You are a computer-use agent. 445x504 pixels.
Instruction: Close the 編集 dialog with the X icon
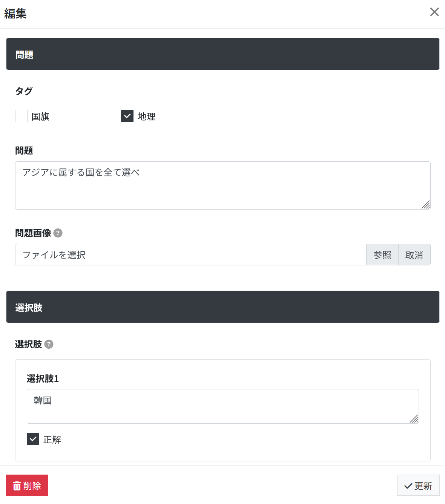(434, 12)
